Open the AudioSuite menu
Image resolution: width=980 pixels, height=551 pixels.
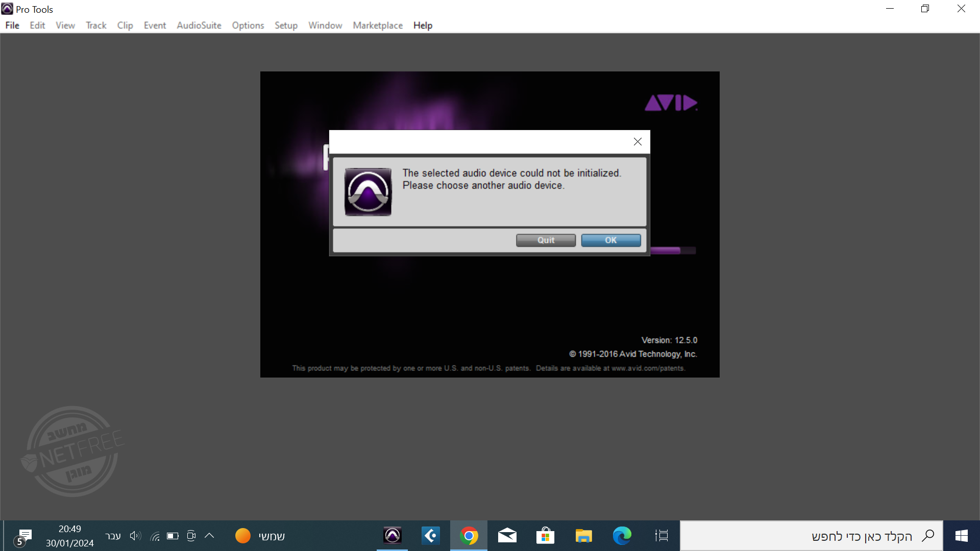(199, 26)
